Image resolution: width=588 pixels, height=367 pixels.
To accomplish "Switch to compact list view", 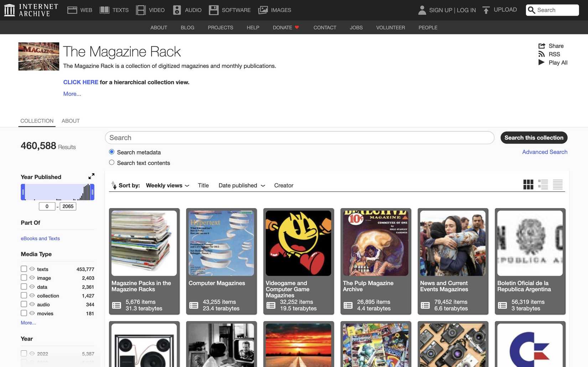I will click(558, 184).
